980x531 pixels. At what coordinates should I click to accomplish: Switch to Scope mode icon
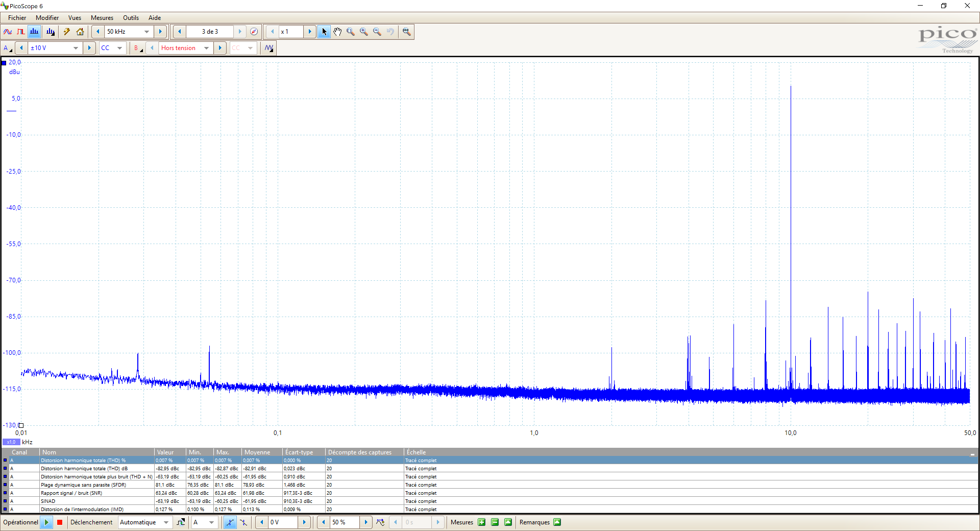point(8,32)
